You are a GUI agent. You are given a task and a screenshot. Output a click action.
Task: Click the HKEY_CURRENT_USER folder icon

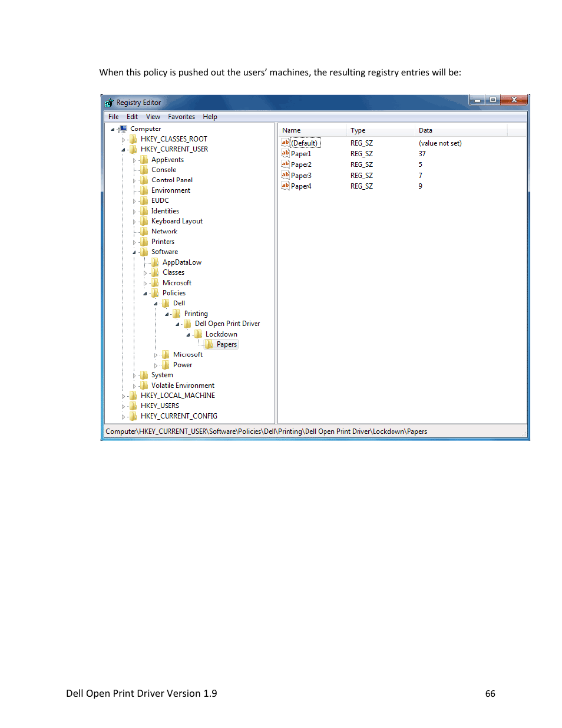(x=133, y=149)
